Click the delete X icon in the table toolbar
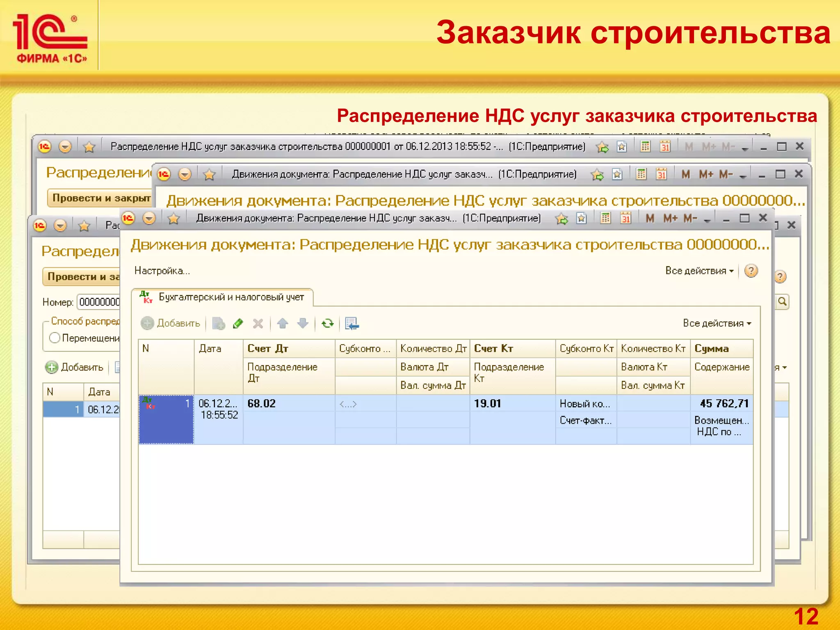The height and width of the screenshot is (630, 840). click(x=258, y=324)
